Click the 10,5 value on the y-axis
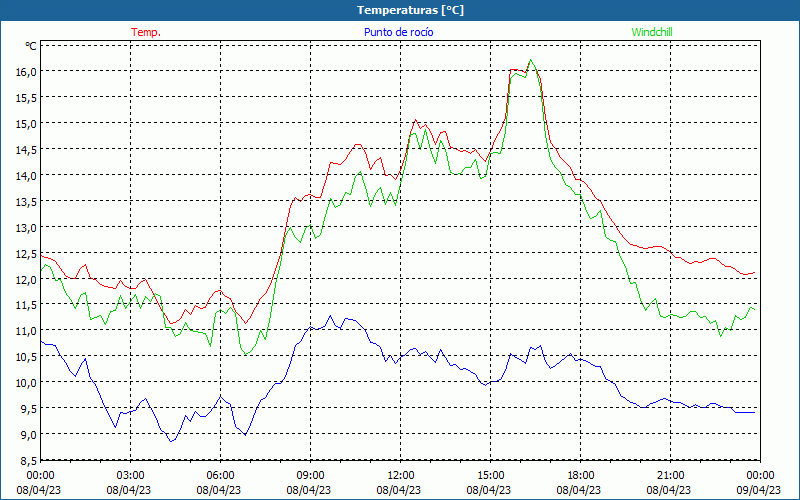The image size is (800, 500). click(x=26, y=357)
